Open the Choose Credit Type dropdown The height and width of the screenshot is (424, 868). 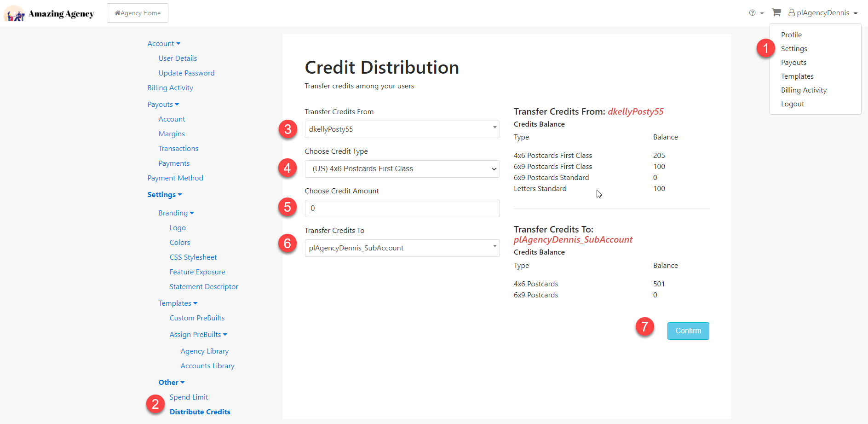[402, 169]
